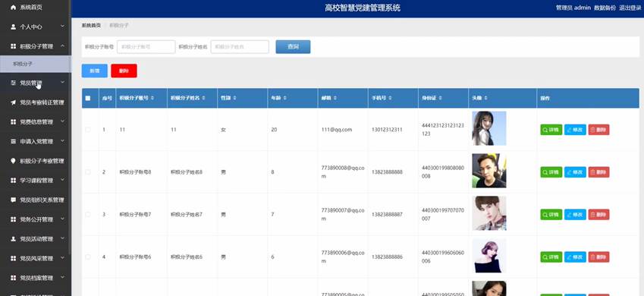Click 数据备份 in the header
The height and width of the screenshot is (296, 644).
pyautogui.click(x=605, y=8)
